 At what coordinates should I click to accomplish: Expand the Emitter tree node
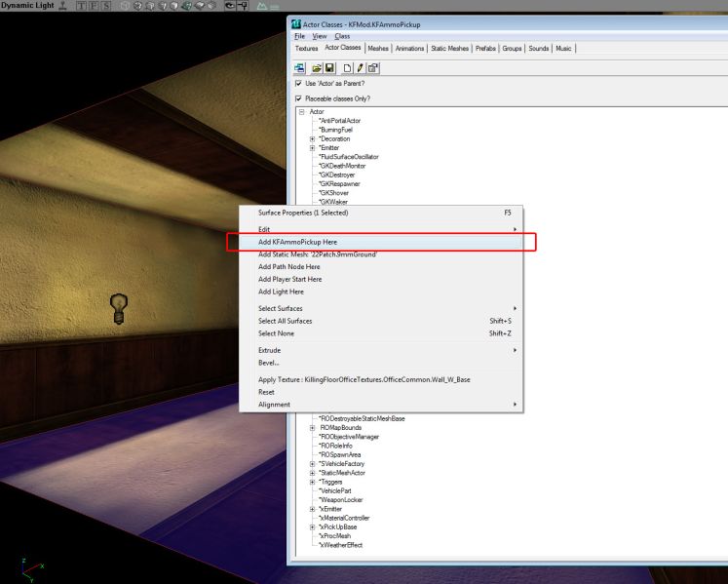[x=313, y=148]
